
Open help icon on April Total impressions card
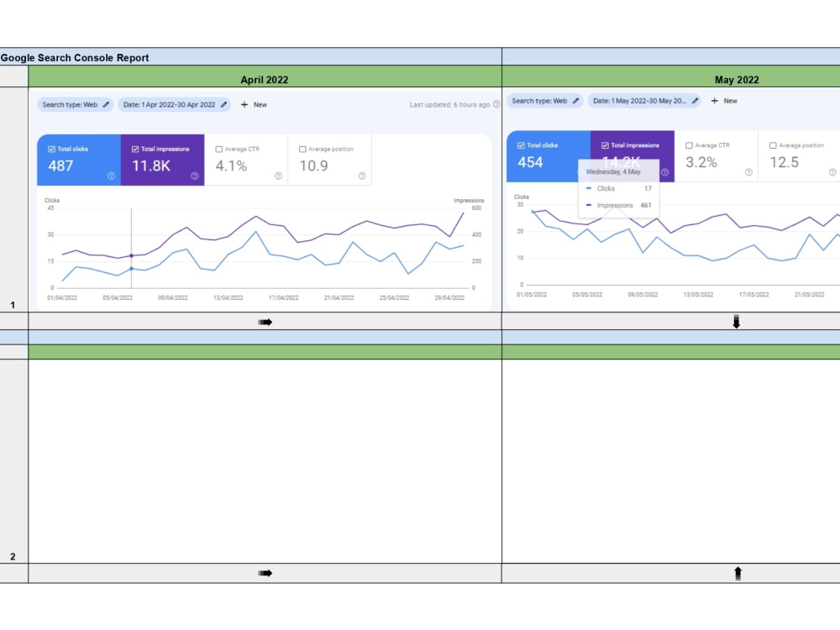click(x=195, y=176)
